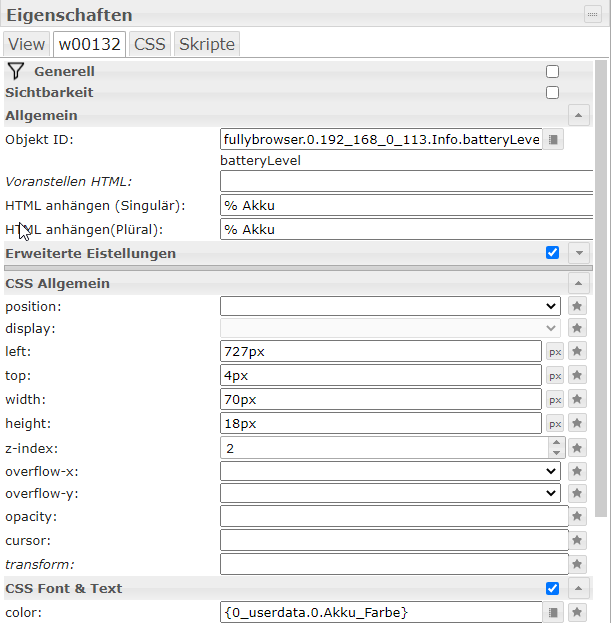Open object ID picker for batteryLevel
611x623 pixels.
[555, 140]
